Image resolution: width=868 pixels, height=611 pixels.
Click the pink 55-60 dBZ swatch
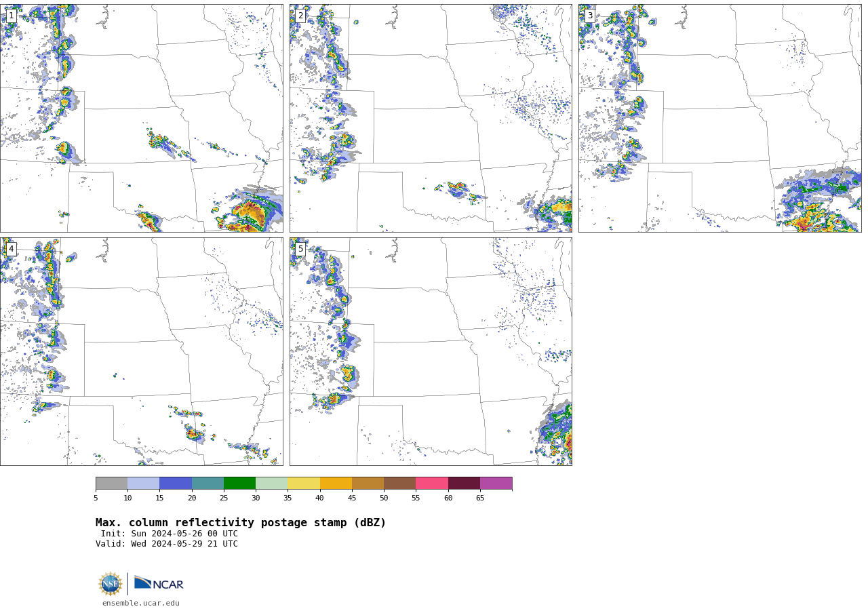(432, 483)
